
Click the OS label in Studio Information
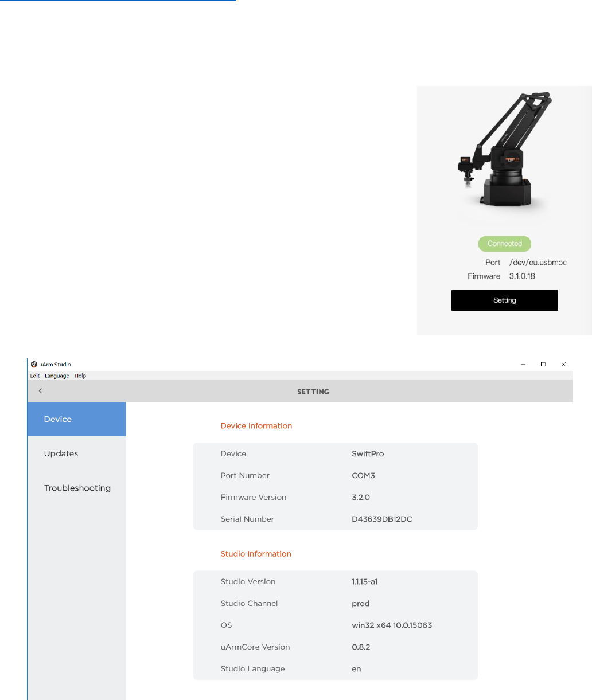(226, 625)
